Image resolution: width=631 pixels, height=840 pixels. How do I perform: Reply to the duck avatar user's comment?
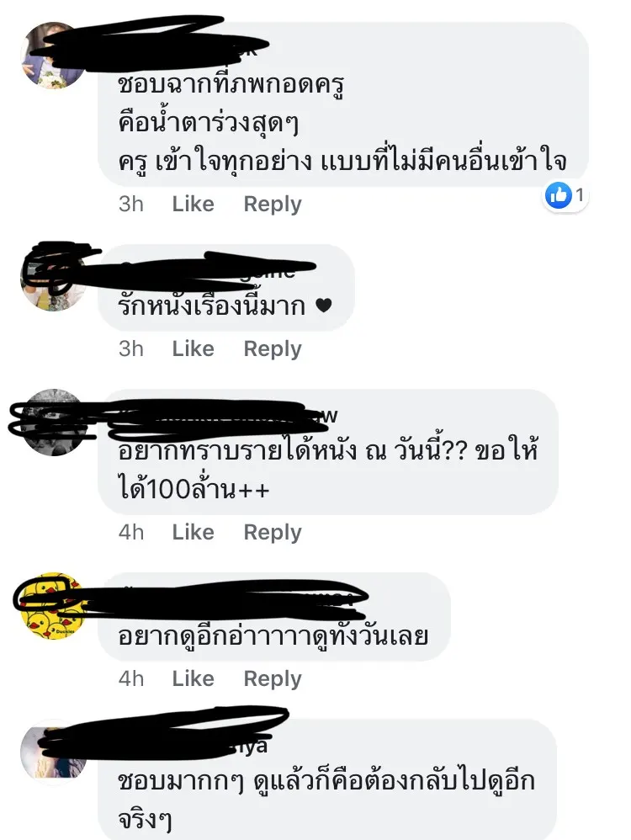pyautogui.click(x=272, y=678)
